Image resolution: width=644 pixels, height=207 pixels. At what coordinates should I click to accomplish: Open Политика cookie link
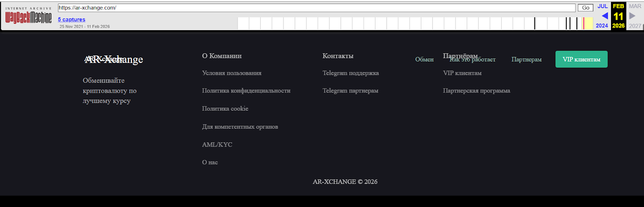pos(225,109)
